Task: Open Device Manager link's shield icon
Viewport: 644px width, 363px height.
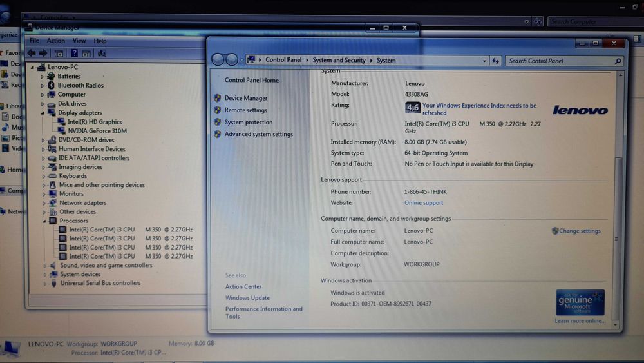Action: (217, 98)
